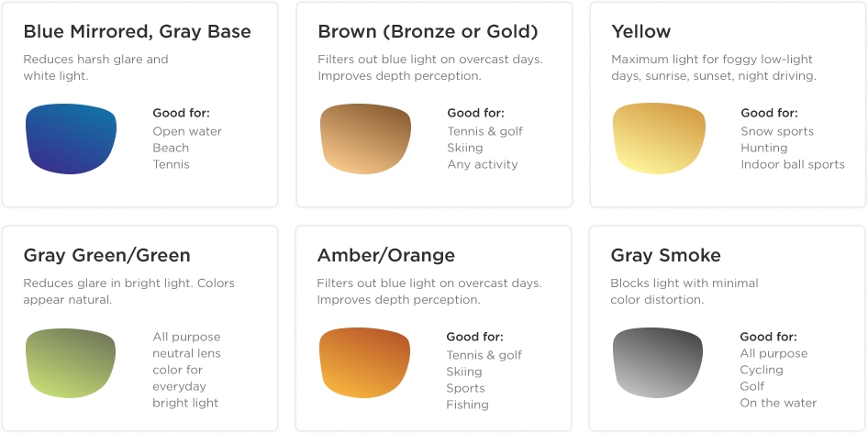Click "Indoor ball sports" in Yellow card
This screenshot has height=433, width=868.
(x=793, y=164)
